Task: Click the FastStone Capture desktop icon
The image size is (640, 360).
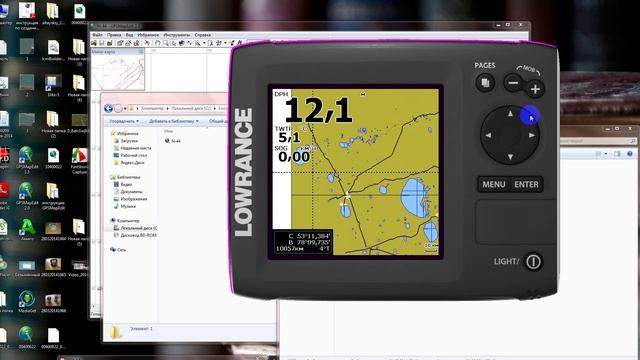Action: coord(79,161)
